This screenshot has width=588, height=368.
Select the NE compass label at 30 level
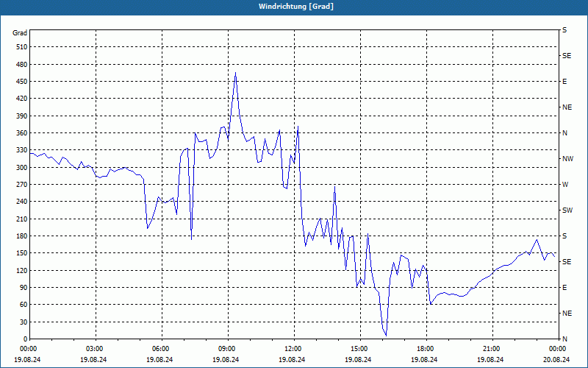click(567, 314)
